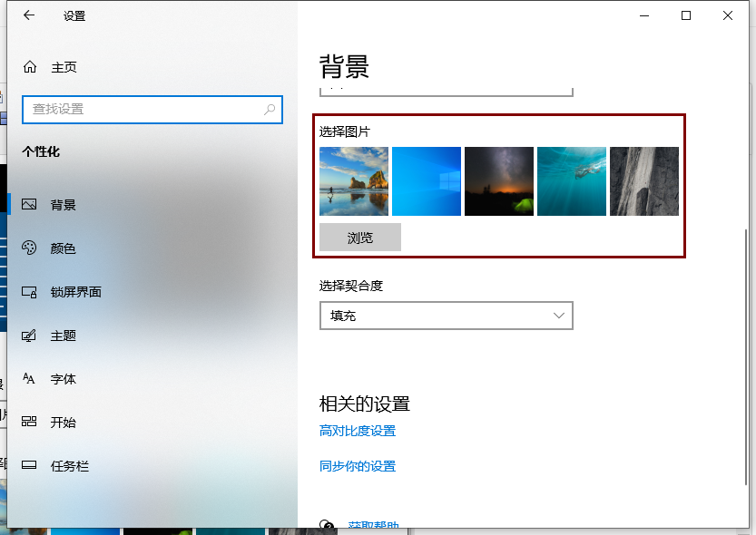Select the underwater ocean wallpaper thumbnail
The width and height of the screenshot is (756, 535).
point(571,180)
